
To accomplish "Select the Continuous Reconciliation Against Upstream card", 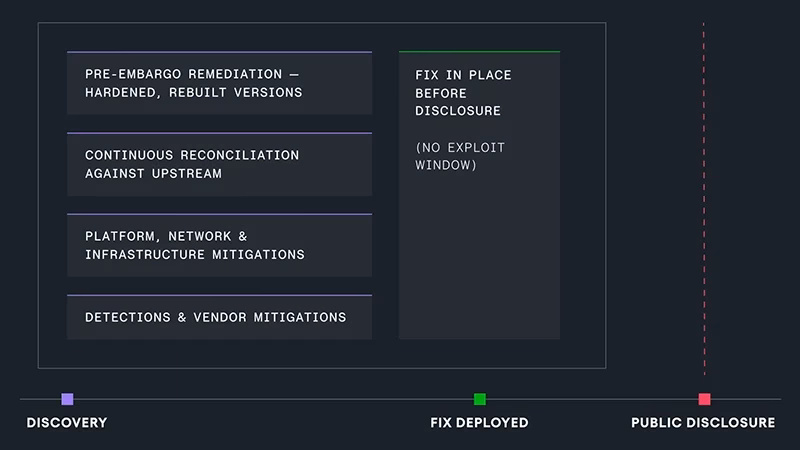I will [219, 164].
